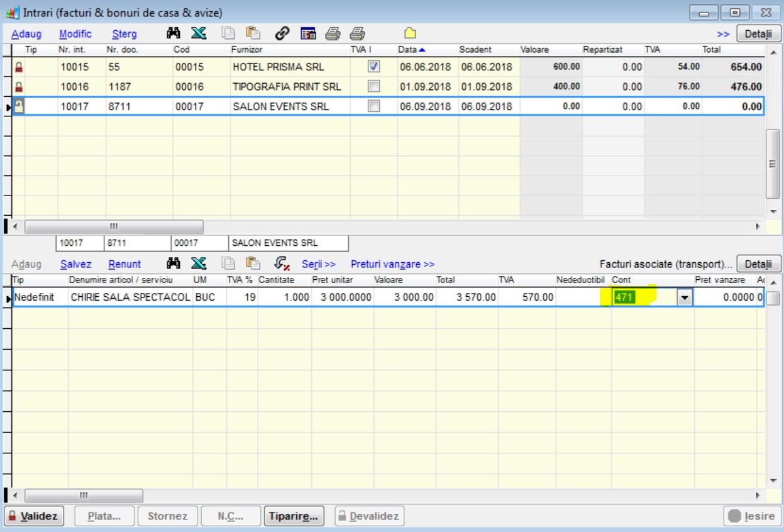The image size is (784, 532).
Task: Toggle TVA I checkbox for TIPOGRAFIA PRINT SRL
Action: point(373,87)
